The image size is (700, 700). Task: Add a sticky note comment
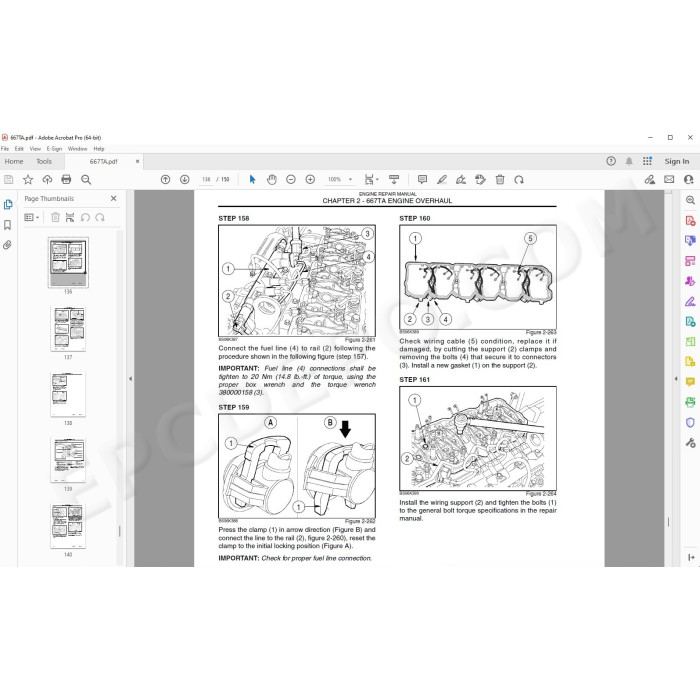(422, 179)
